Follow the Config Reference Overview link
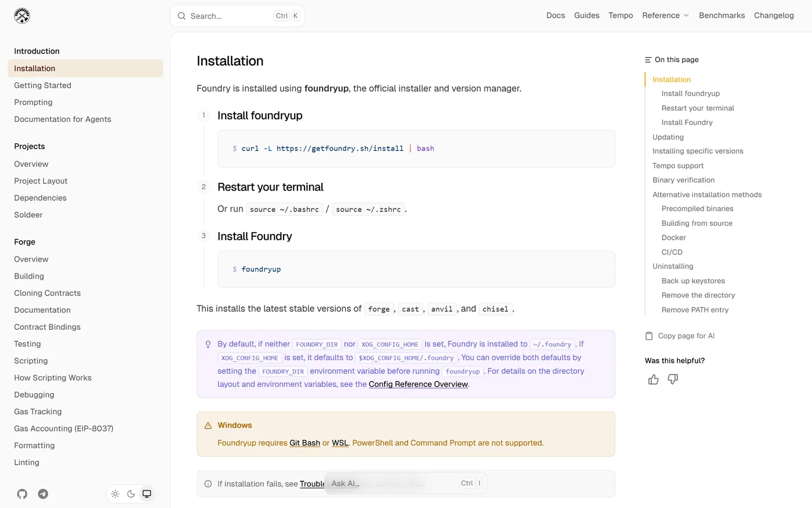The height and width of the screenshot is (508, 812). [418, 384]
